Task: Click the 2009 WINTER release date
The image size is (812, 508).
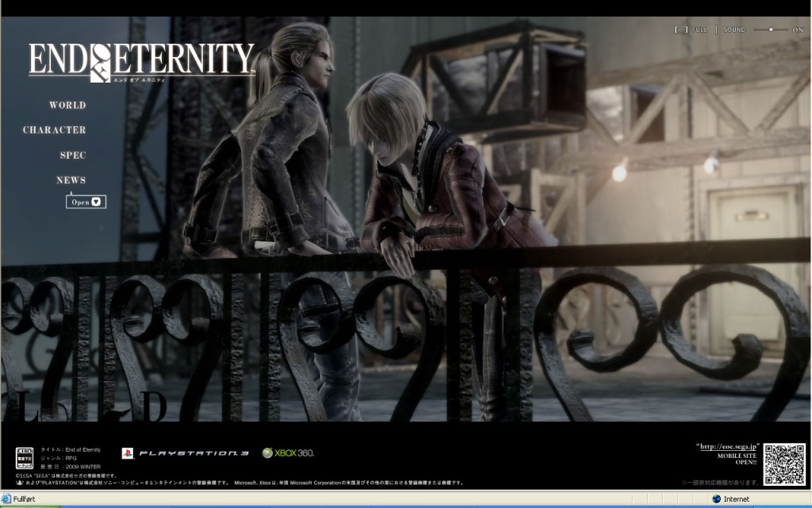Action: click(82, 467)
